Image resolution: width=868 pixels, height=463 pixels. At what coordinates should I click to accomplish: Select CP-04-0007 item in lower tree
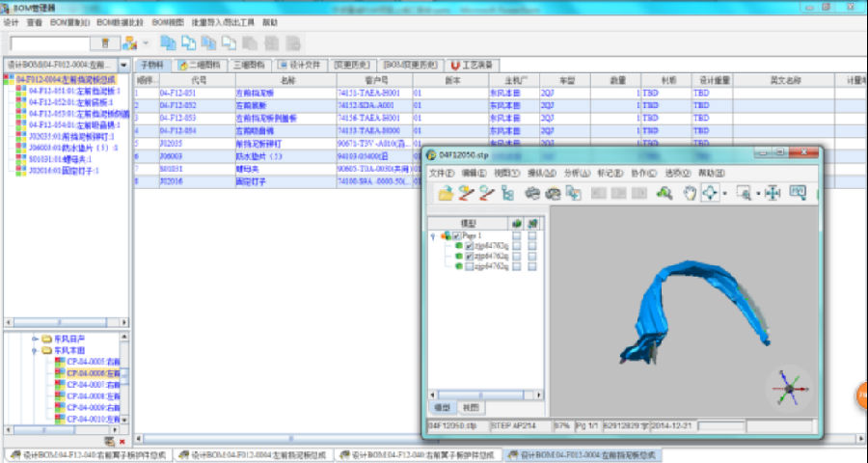point(93,384)
